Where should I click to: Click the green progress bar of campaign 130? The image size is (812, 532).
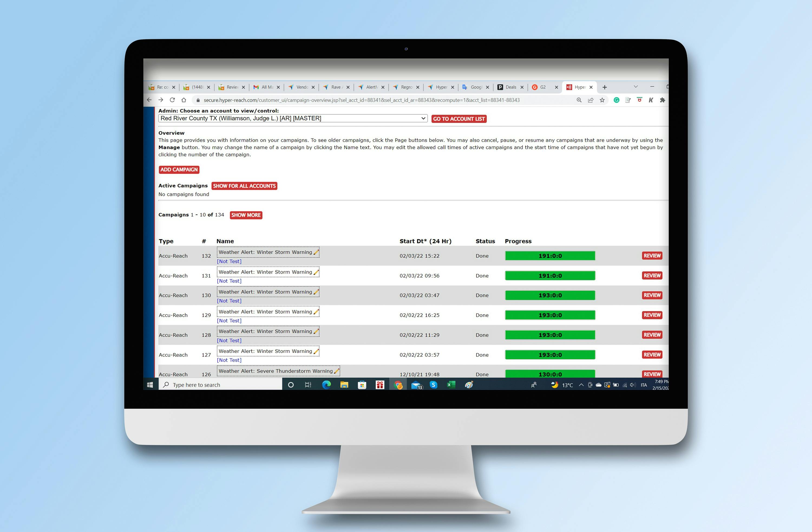550,295
